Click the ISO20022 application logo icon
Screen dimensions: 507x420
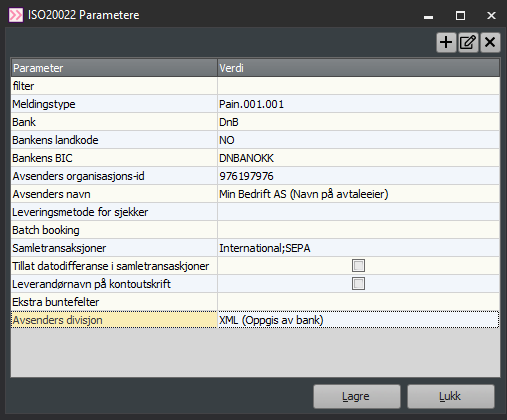16,15
